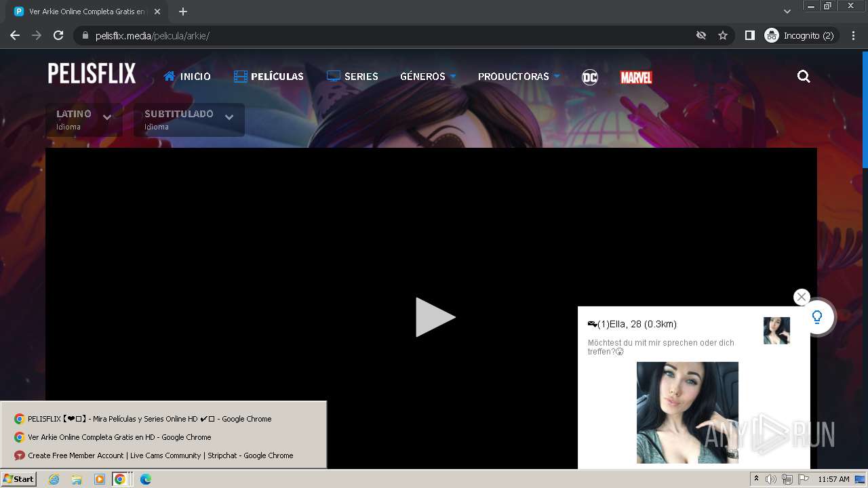Screen dimensions: 868x488
Task: Toggle the Chrome side panel icon
Action: [x=749, y=35]
